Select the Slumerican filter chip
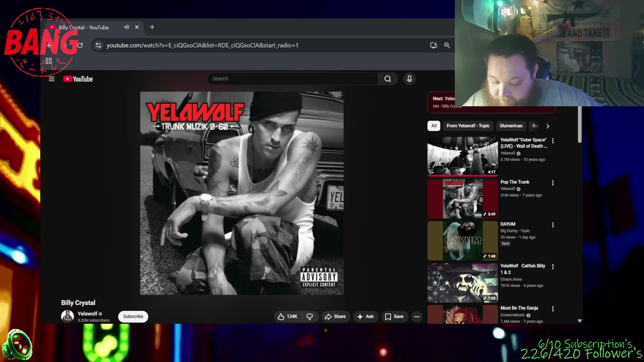The height and width of the screenshot is (362, 644). point(511,126)
